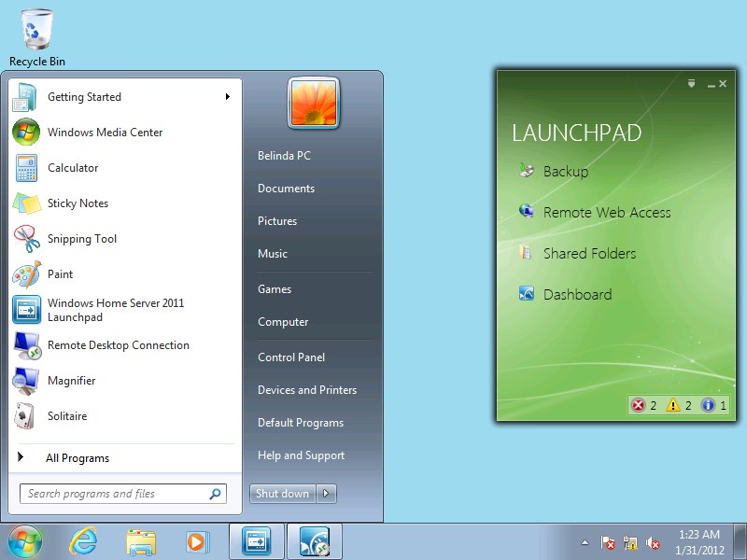Open Windows Home Server 2011 Launchpad icon
The image size is (747, 560).
tap(27, 310)
